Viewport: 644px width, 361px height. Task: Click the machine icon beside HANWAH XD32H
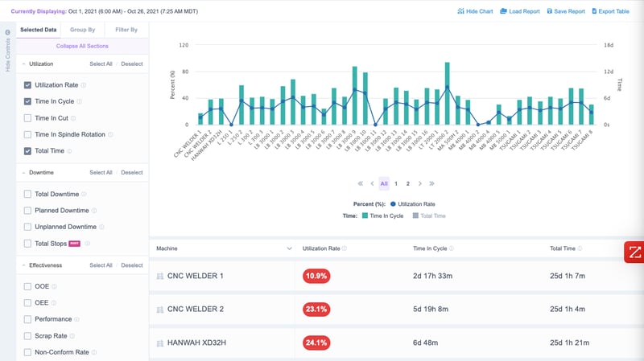(159, 343)
